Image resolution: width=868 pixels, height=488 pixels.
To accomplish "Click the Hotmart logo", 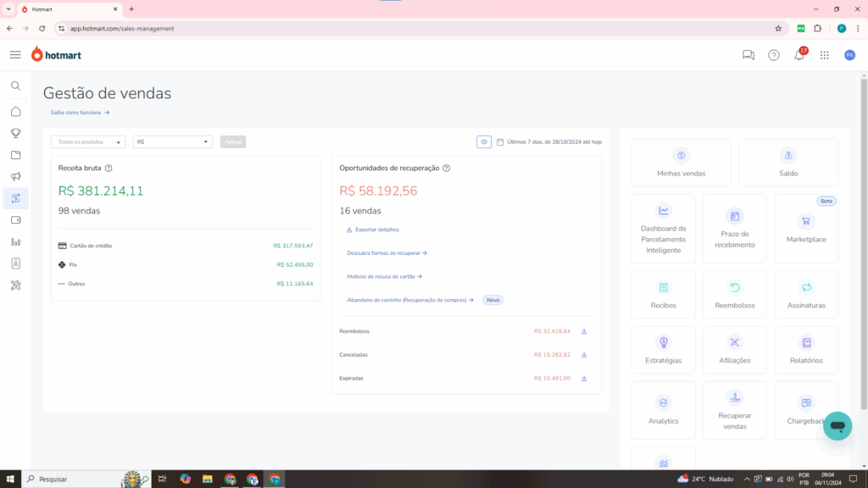I will click(56, 54).
